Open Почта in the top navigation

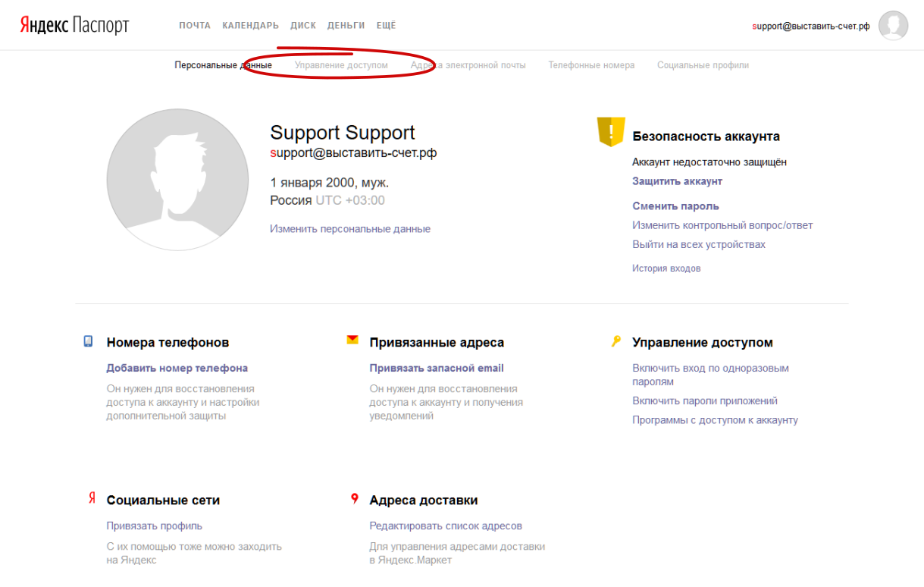195,26
